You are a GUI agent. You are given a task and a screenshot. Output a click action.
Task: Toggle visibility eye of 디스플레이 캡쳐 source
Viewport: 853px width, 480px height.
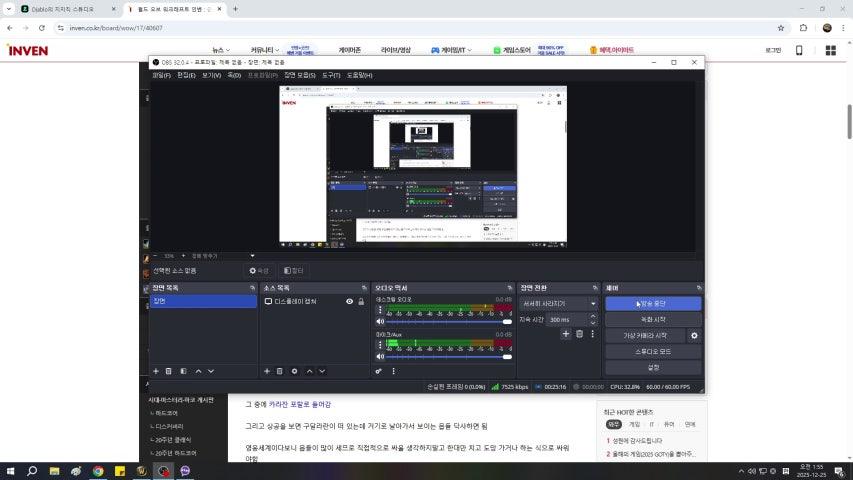pyautogui.click(x=350, y=301)
